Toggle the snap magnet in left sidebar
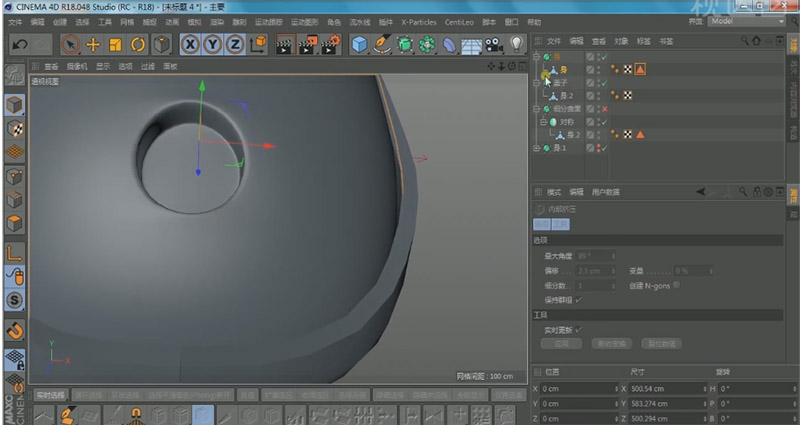 coord(15,332)
